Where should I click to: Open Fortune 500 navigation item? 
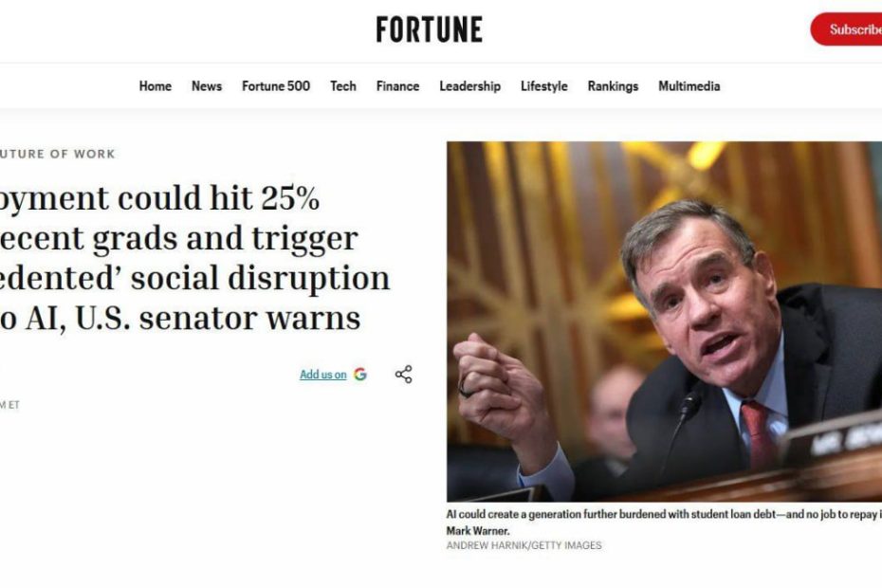click(x=276, y=86)
